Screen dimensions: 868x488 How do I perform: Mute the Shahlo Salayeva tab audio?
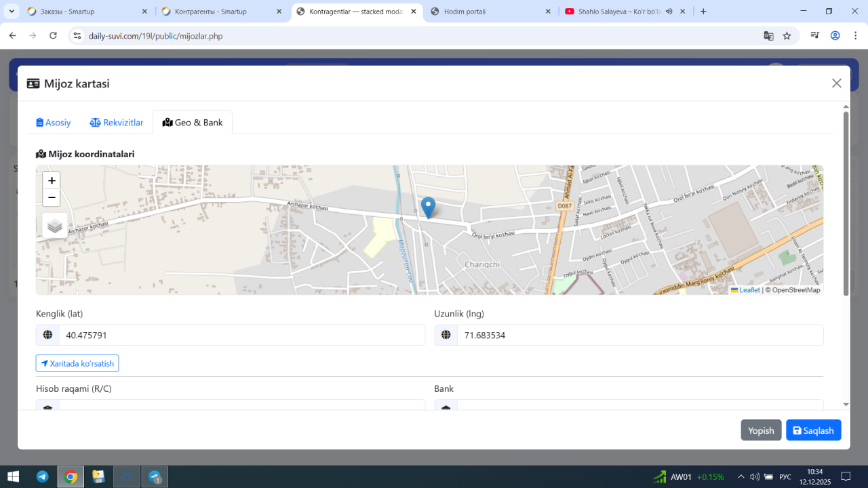tap(669, 12)
